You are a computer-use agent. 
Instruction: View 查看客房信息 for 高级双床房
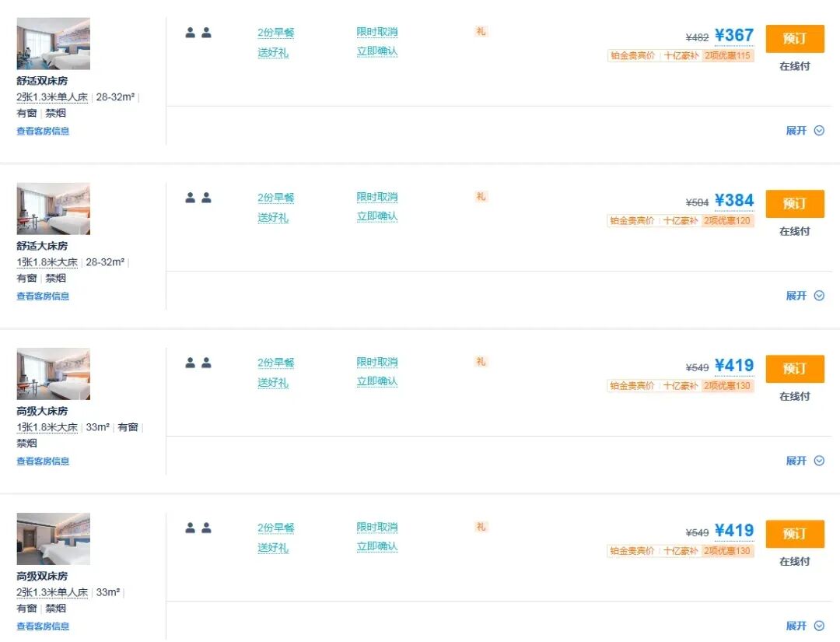[43, 626]
